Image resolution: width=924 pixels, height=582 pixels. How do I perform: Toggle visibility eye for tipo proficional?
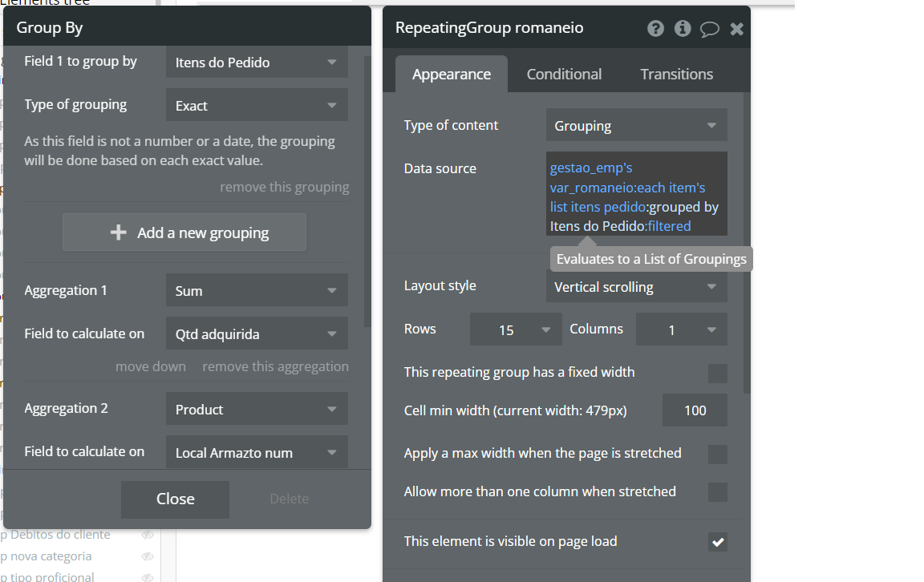tap(148, 577)
